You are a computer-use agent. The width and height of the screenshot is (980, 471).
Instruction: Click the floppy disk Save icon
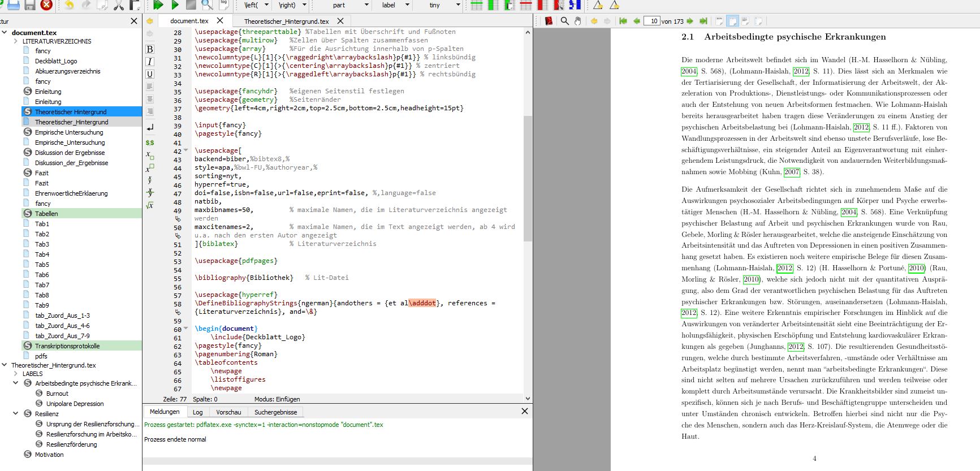pos(30,5)
